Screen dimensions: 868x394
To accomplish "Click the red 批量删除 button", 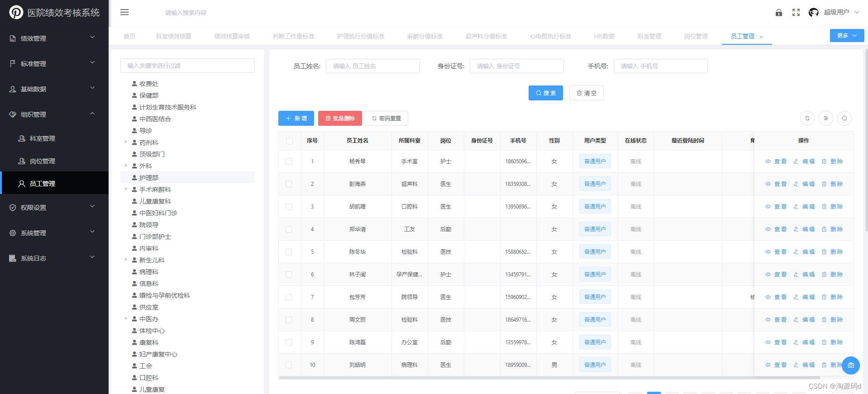I will [x=340, y=118].
